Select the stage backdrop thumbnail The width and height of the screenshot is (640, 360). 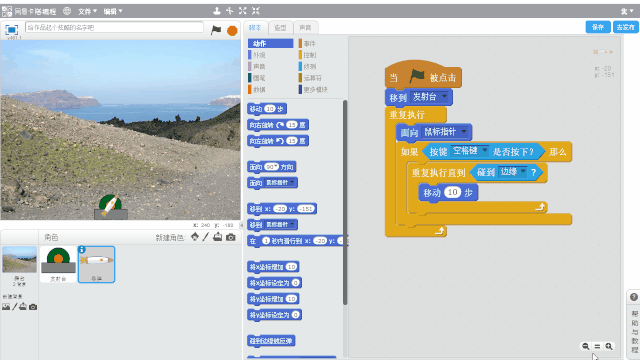coord(19,260)
